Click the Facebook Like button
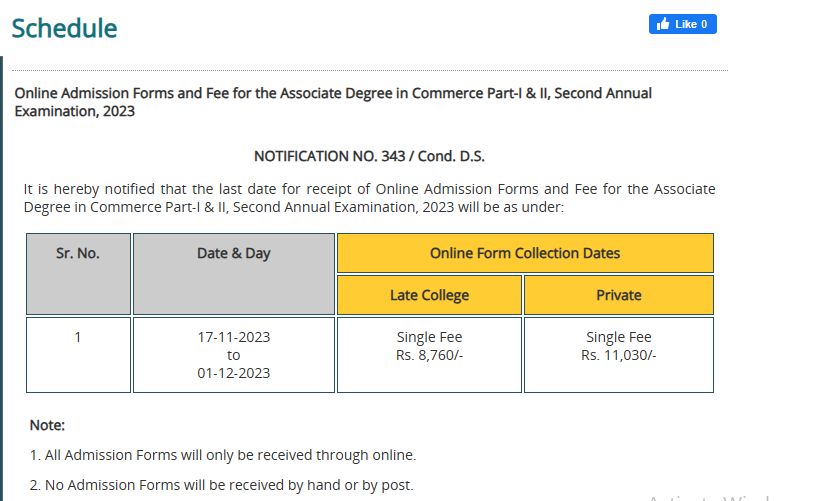Viewport: 821px width, 501px height. [x=682, y=24]
